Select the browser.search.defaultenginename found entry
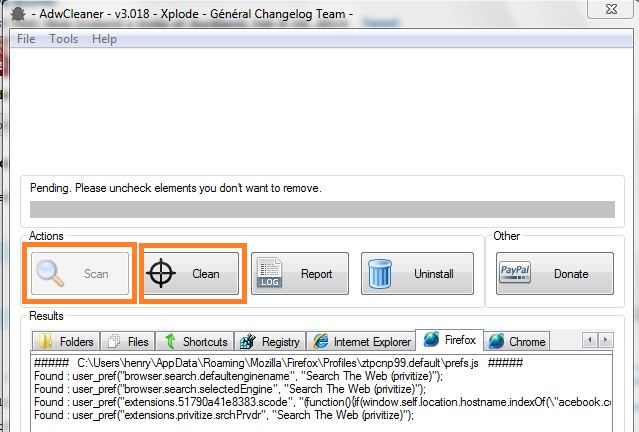Screen dimensions: 639x432 pyautogui.click(x=238, y=376)
